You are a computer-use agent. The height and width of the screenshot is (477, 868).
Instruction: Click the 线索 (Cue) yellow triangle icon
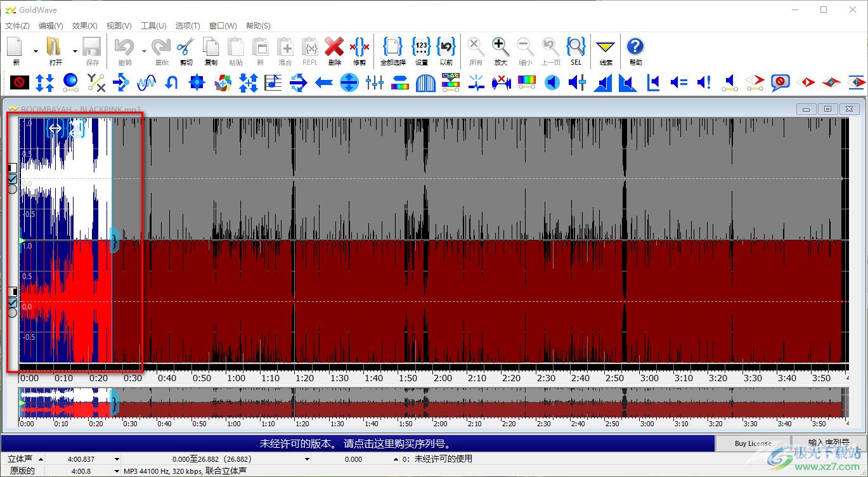pos(606,51)
